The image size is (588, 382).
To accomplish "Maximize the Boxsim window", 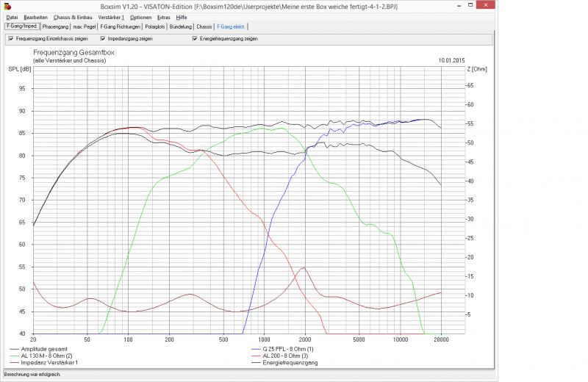I will pyautogui.click(x=470, y=5).
